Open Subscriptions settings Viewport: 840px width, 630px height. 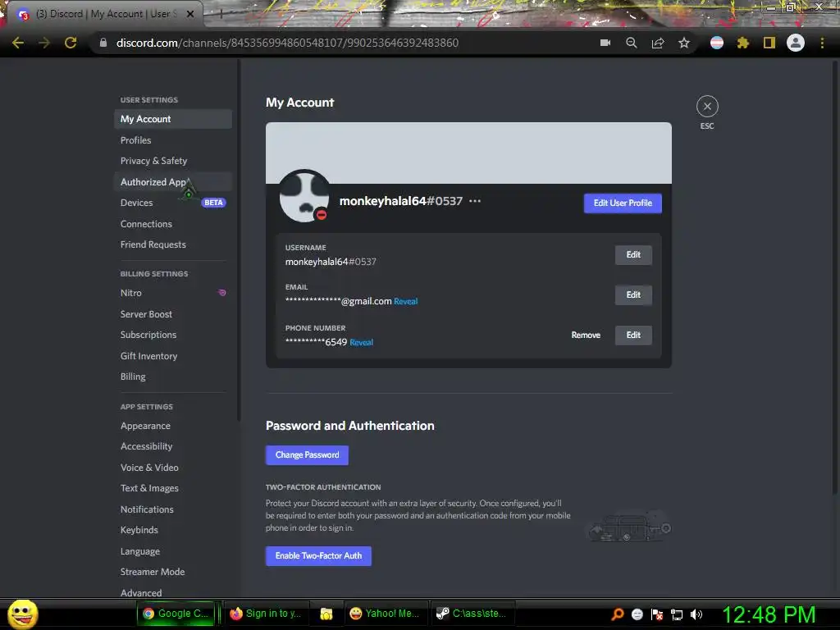[173, 335]
